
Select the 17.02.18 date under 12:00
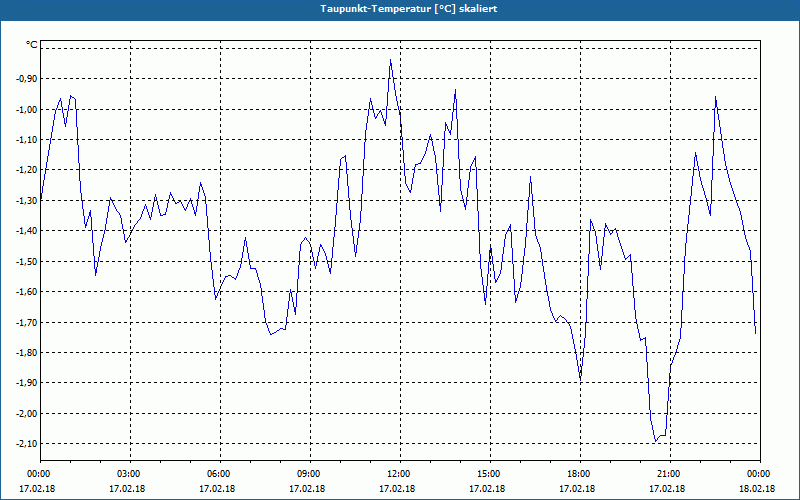click(397, 488)
